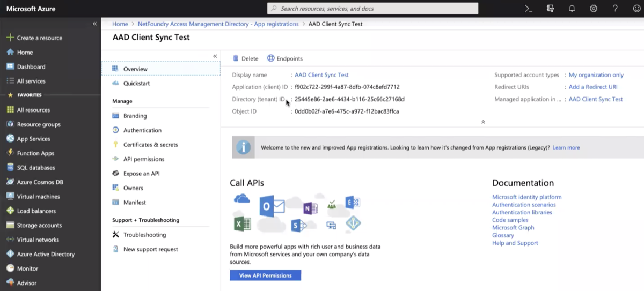This screenshot has width=644, height=291.
Task: Click the Virtual machines icon
Action: coord(10,197)
